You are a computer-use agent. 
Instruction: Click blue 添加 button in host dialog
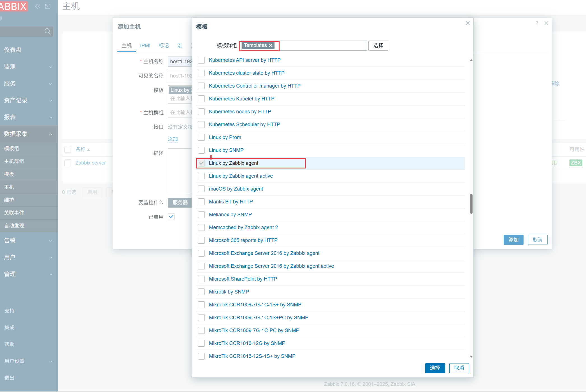[513, 240]
